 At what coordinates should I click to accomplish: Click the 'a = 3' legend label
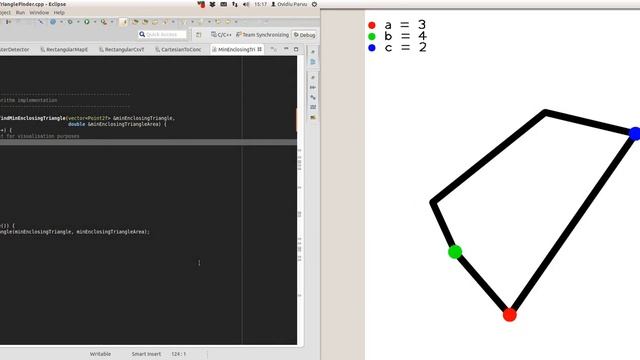405,25
